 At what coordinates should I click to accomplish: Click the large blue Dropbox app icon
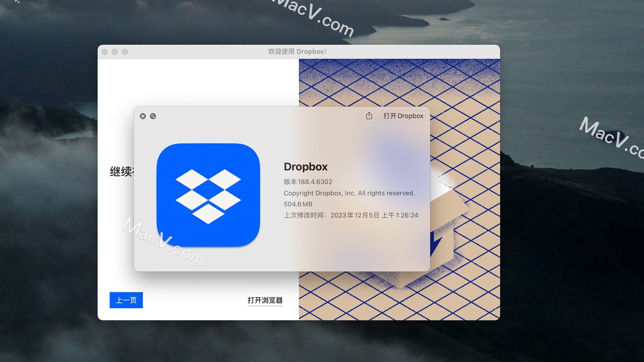[208, 195]
